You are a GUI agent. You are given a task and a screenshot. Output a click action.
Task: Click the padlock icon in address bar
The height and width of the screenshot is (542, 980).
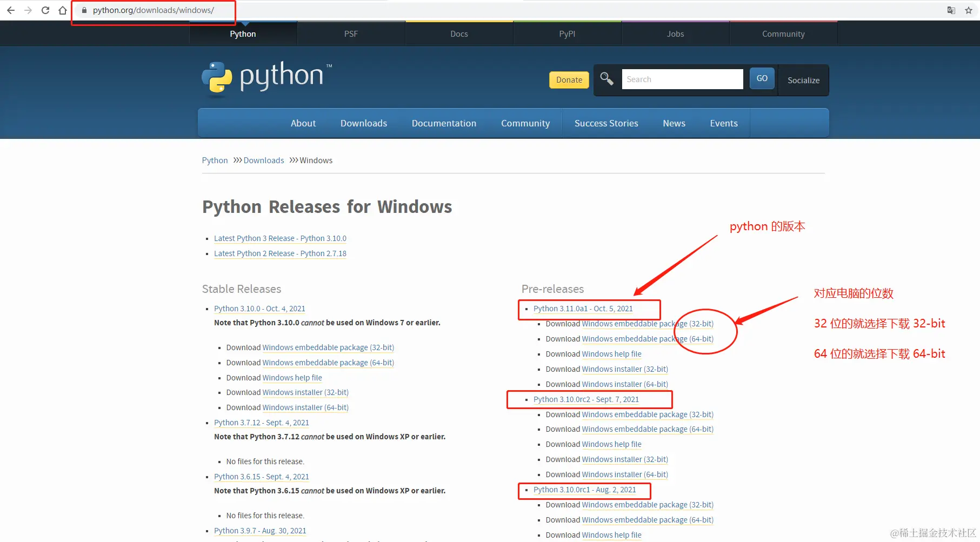84,10
